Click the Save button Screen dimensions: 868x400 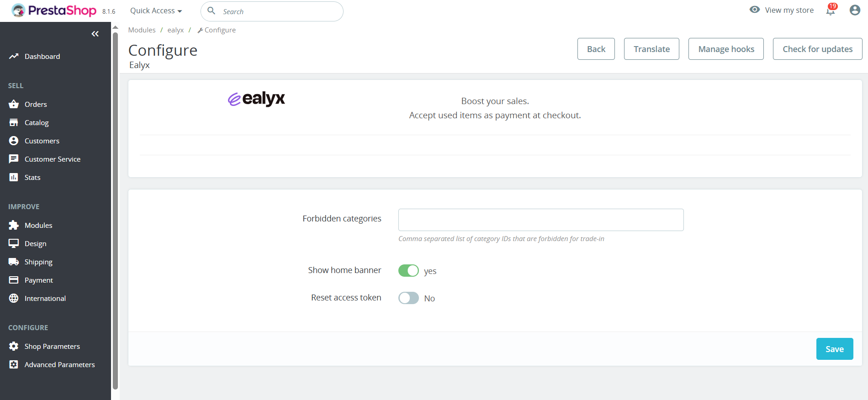(x=834, y=349)
